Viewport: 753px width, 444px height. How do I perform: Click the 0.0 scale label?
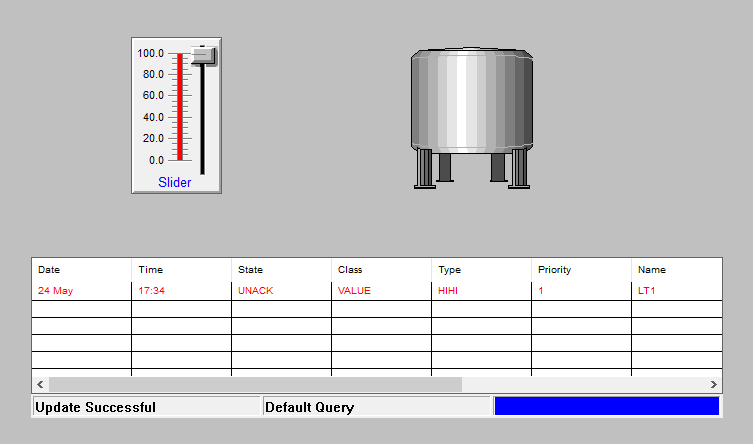point(157,160)
